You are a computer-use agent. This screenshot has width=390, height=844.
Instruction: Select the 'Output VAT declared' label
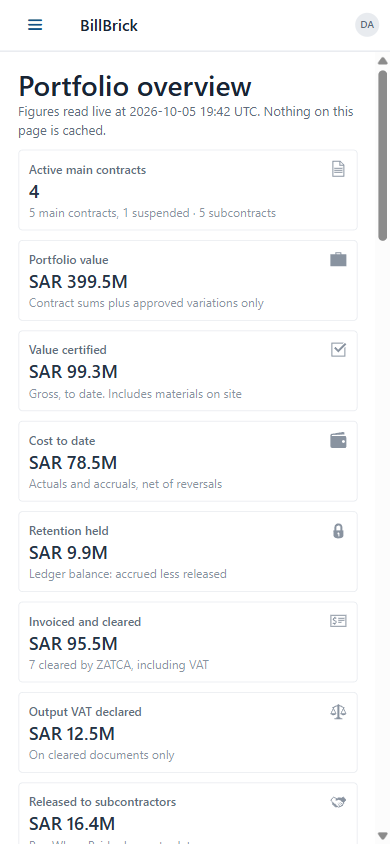tap(85, 712)
